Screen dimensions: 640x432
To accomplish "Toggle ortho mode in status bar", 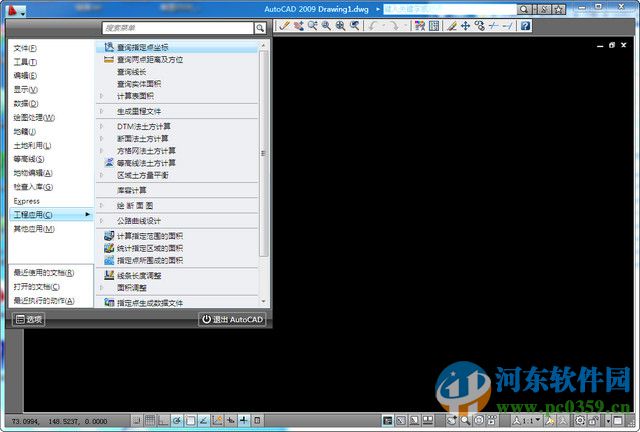I will 164,420.
